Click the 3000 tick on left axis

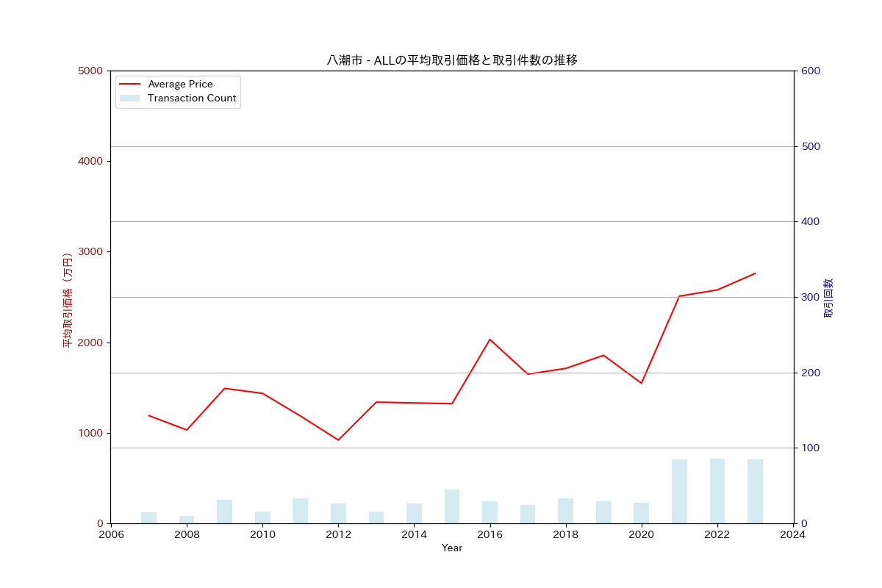tap(90, 252)
